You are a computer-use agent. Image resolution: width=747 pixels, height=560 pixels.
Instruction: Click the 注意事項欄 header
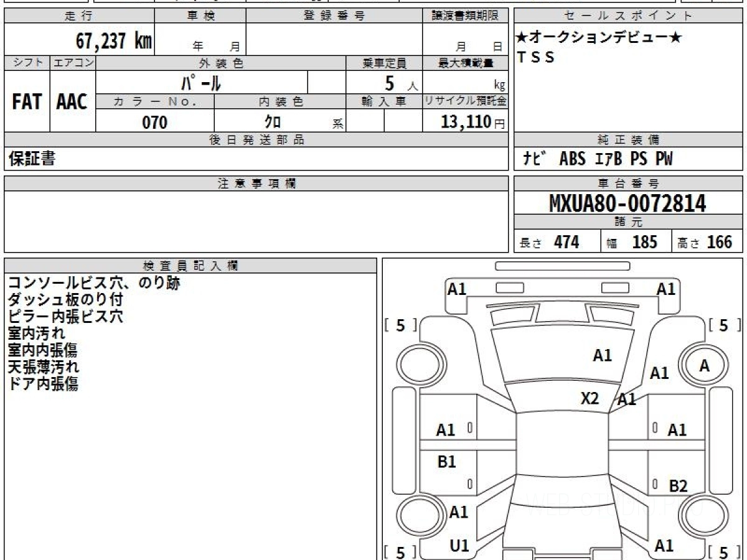tap(256, 184)
